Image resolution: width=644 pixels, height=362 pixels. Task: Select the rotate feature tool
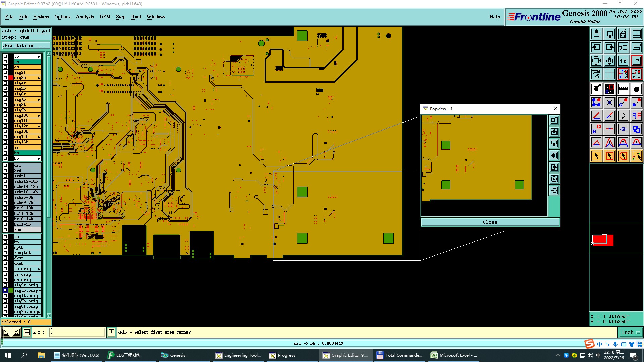pos(623,116)
